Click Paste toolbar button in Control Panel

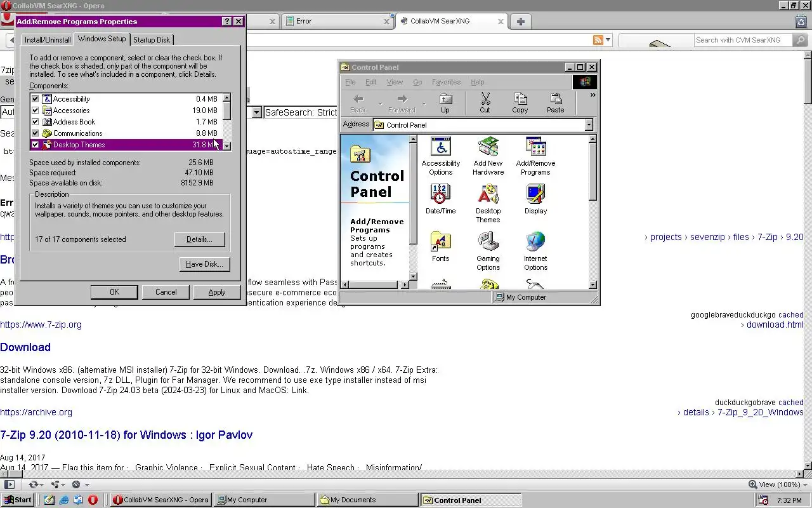pyautogui.click(x=555, y=104)
